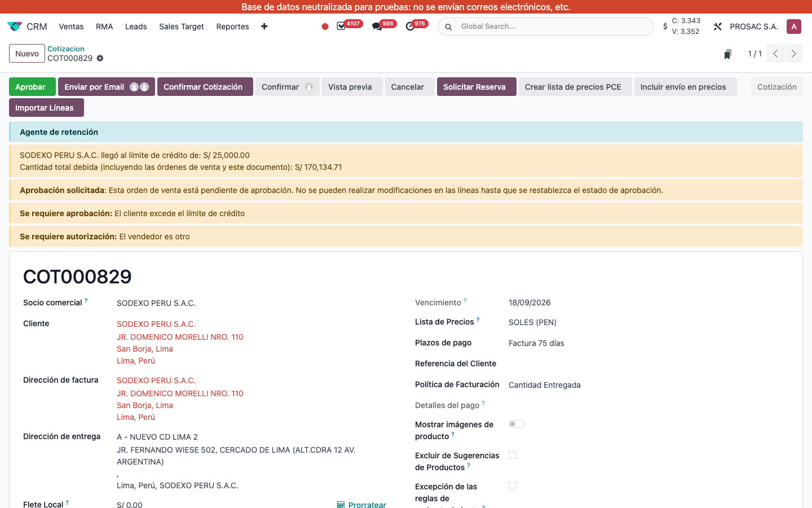Click Confirmar Cotización button

(205, 87)
